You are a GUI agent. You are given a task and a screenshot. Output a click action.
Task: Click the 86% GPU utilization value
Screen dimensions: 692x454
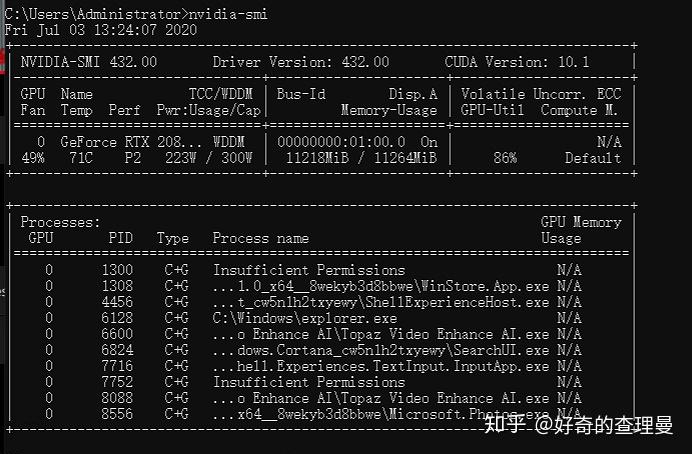pos(505,158)
